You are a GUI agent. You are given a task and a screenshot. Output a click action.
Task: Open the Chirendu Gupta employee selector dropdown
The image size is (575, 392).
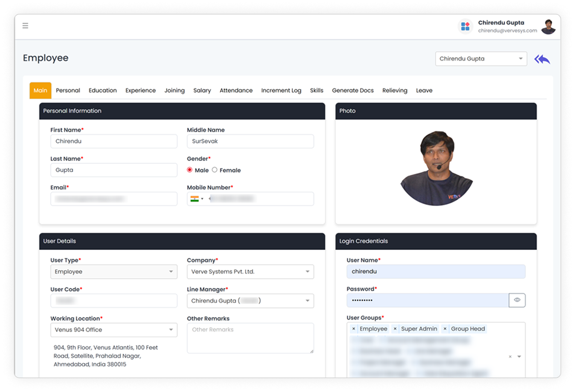tap(481, 59)
